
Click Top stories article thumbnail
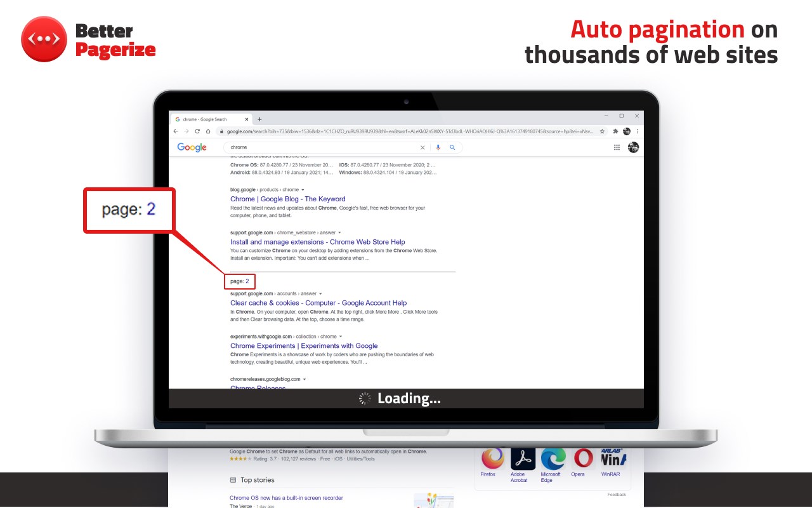coord(433,500)
